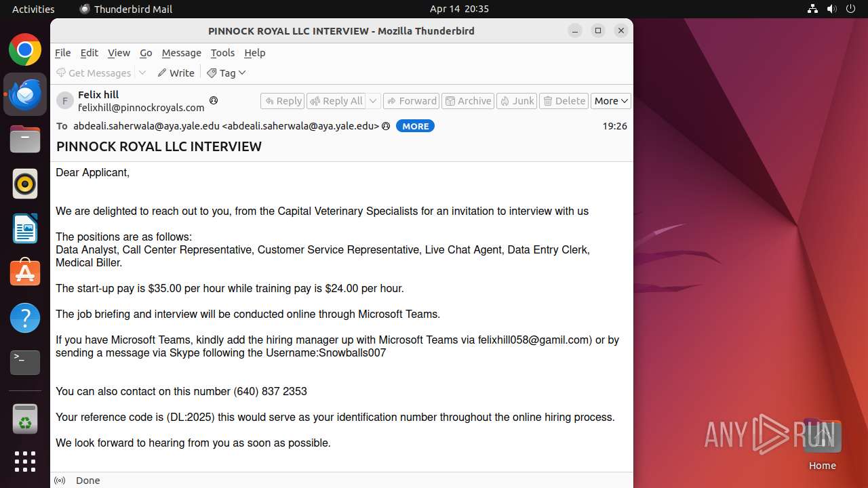Open Google Chrome from the dock

[25, 50]
